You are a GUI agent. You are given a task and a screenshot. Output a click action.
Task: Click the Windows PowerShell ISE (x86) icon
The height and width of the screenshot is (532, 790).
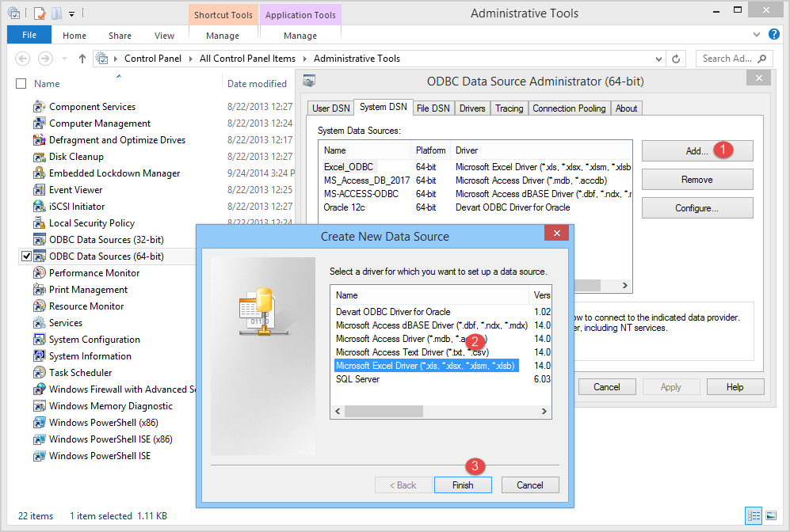40,439
